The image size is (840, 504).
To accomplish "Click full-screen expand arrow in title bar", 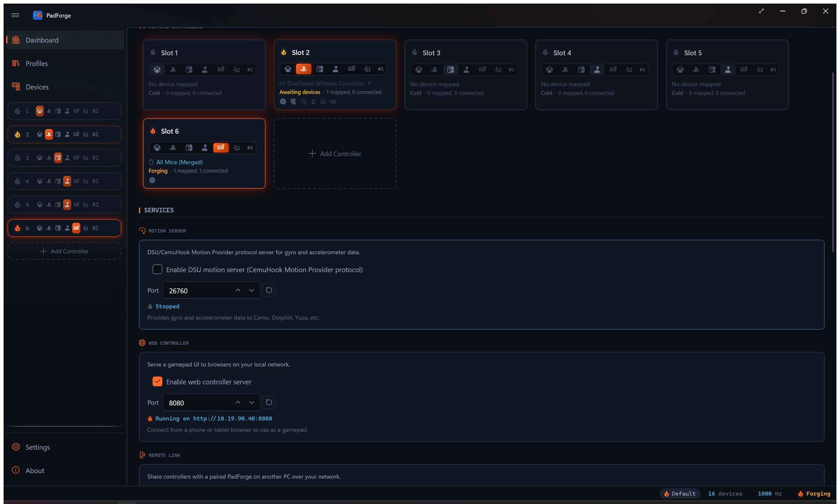I will click(762, 11).
